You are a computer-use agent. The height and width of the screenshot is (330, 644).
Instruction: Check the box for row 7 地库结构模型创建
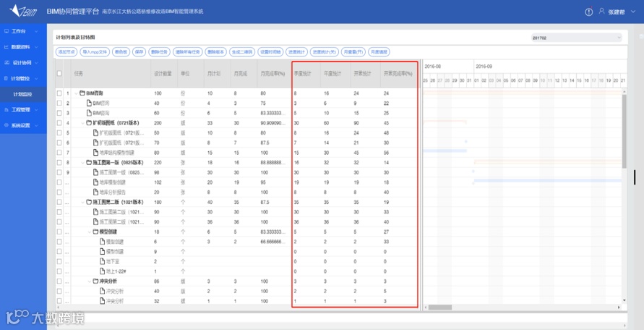click(x=59, y=152)
